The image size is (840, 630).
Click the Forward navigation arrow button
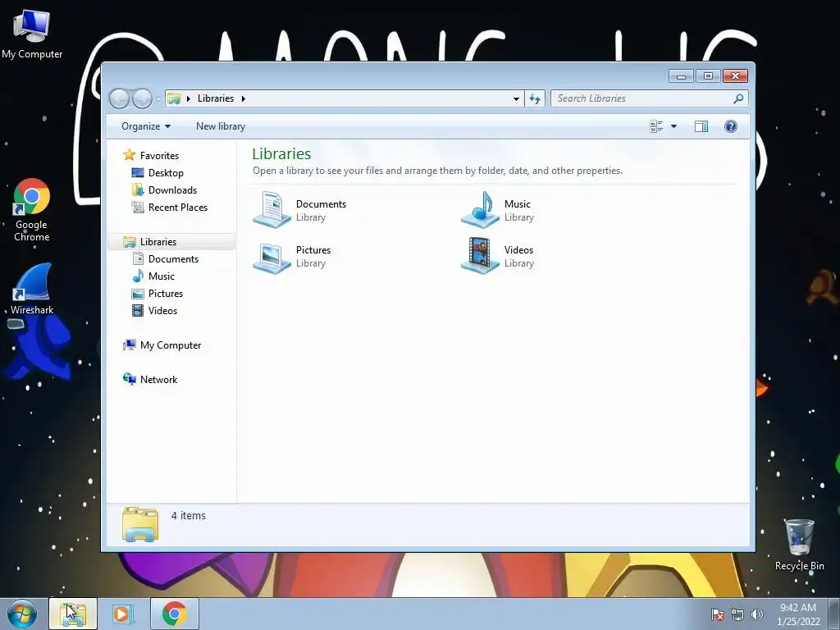(142, 98)
